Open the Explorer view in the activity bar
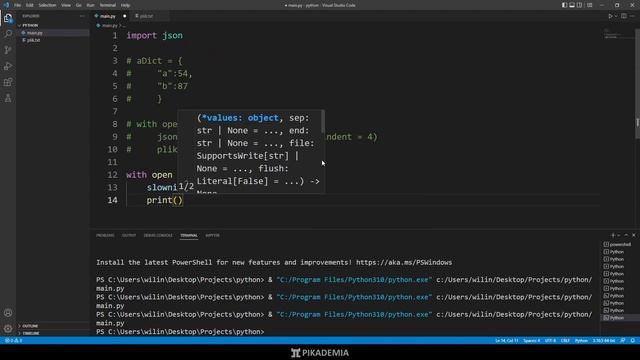This screenshot has width=640, height=360. pyautogui.click(x=8, y=18)
